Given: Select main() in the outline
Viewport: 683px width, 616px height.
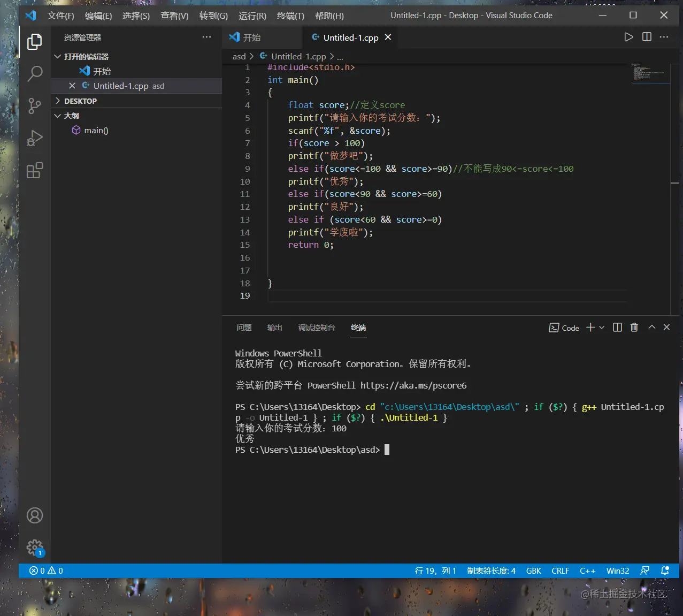Looking at the screenshot, I should pos(96,131).
